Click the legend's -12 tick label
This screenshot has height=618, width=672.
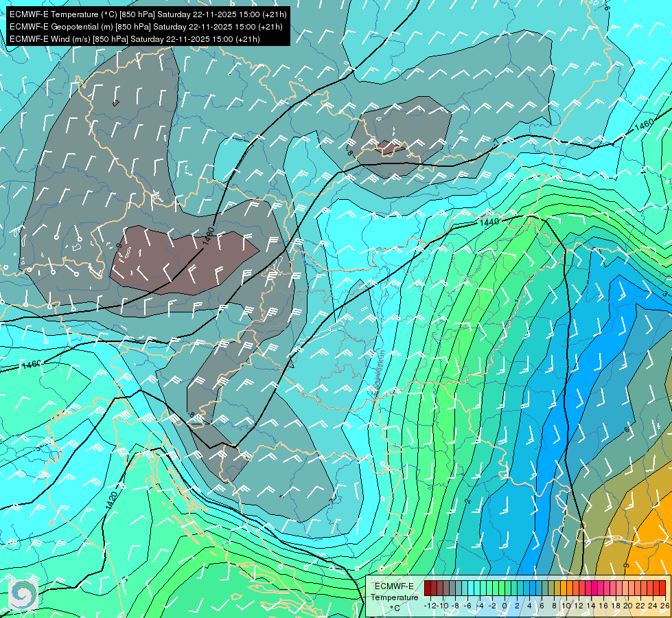(430, 606)
